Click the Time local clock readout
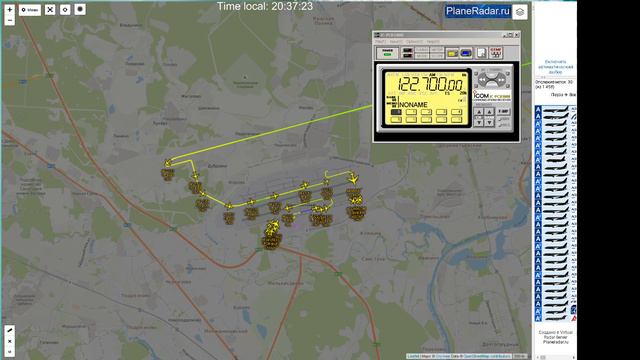640x360 pixels. click(265, 7)
